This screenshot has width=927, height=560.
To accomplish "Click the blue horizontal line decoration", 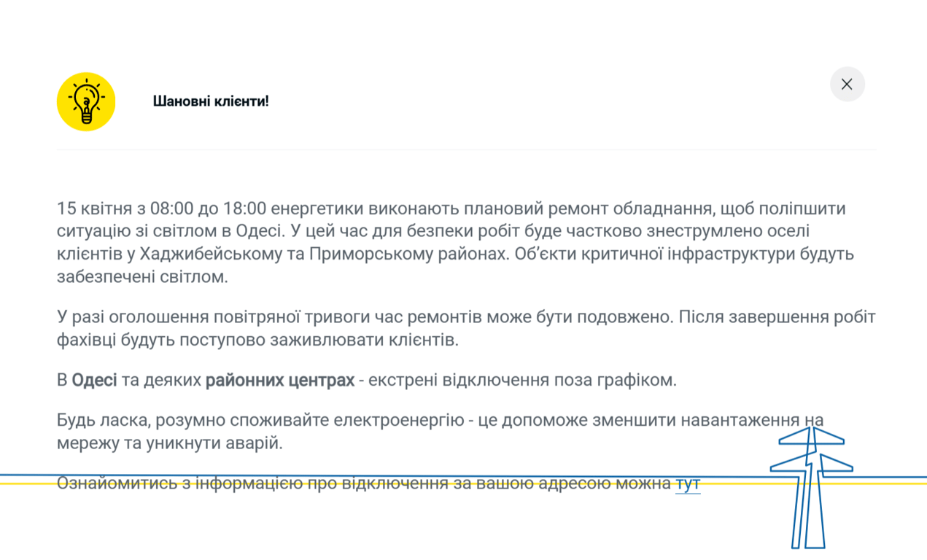I will 292,474.
